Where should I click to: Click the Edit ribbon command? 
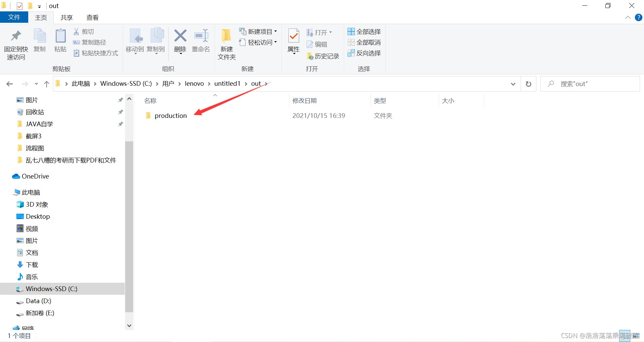[317, 44]
